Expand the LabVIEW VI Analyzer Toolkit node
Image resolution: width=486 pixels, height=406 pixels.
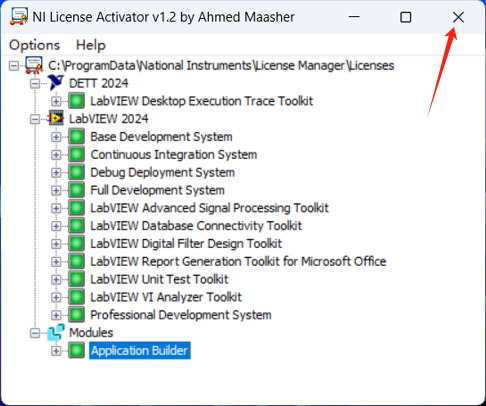(56, 297)
